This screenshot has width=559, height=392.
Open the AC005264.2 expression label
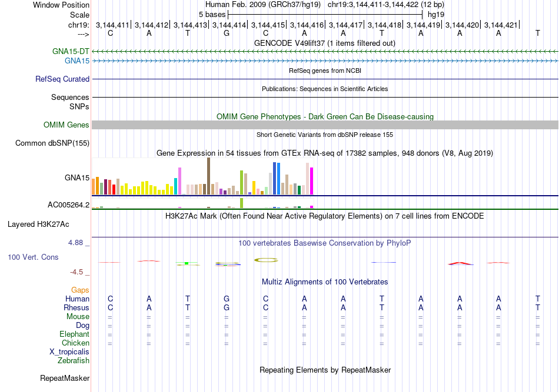coord(69,205)
